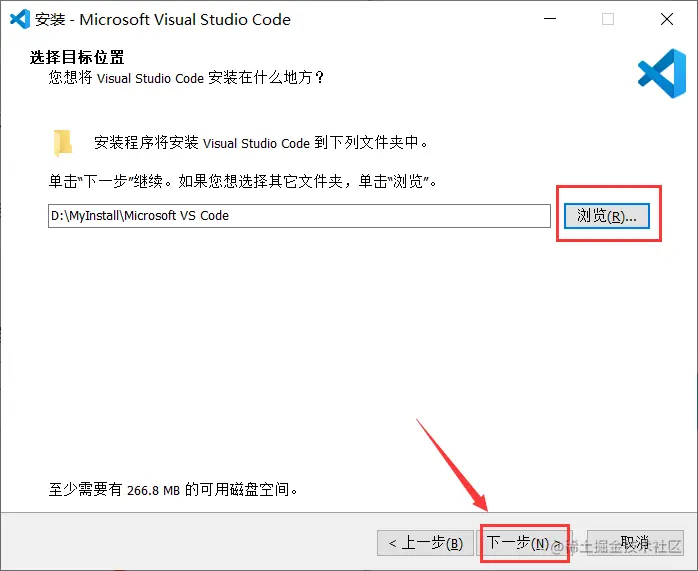Click the VS Code icon in title bar
Screen dimensions: 698x571
[20, 19]
